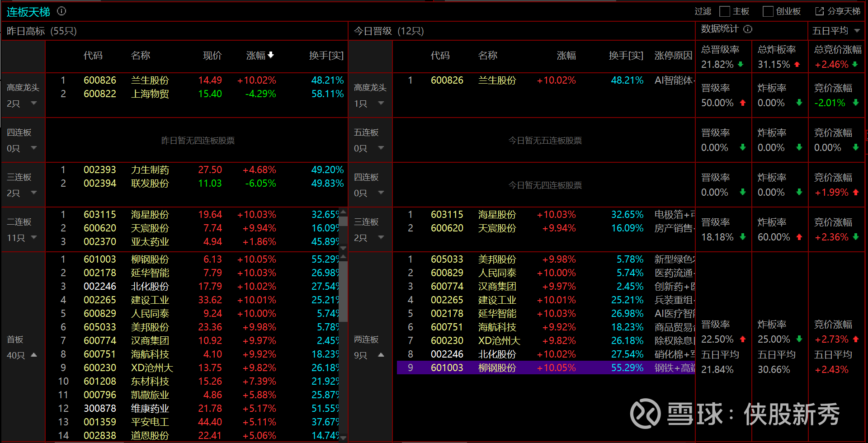Viewport: 868px width, 443px height.
Task: Click the 高度龙头 晋级率 50.00% value
Action: click(x=717, y=103)
